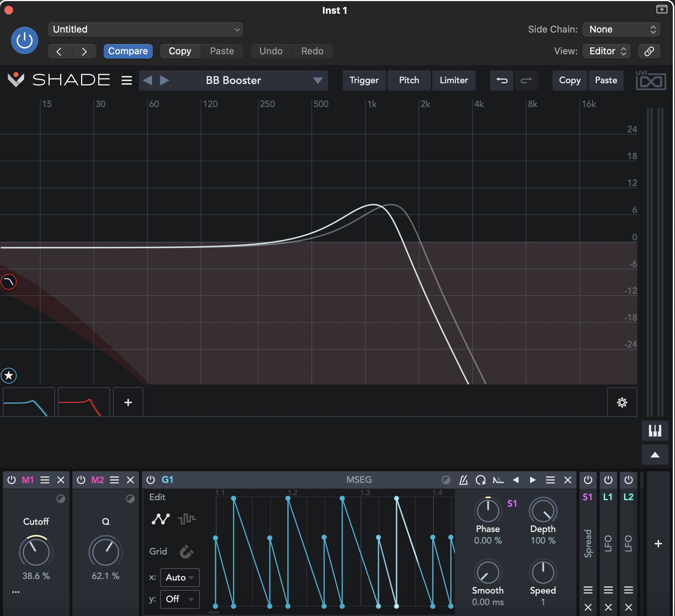Viewport: 675px width, 616px height.
Task: Select the step edit mode
Action: (x=187, y=519)
